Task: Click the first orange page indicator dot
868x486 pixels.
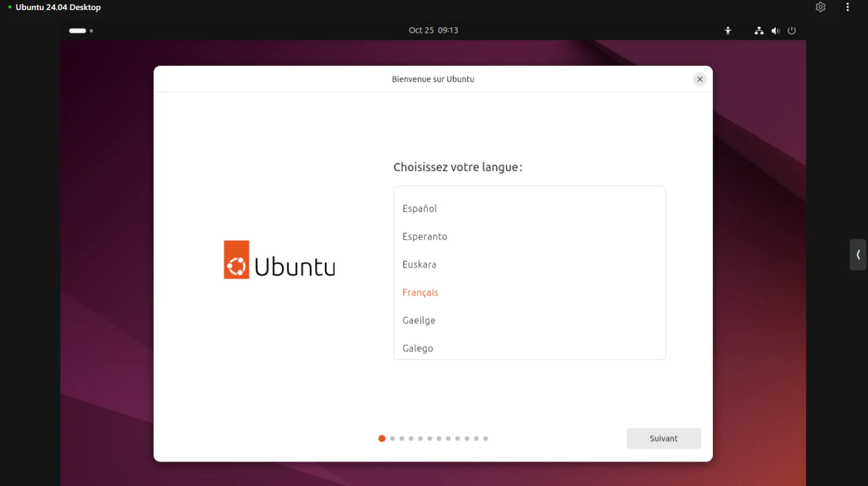Action: point(382,438)
